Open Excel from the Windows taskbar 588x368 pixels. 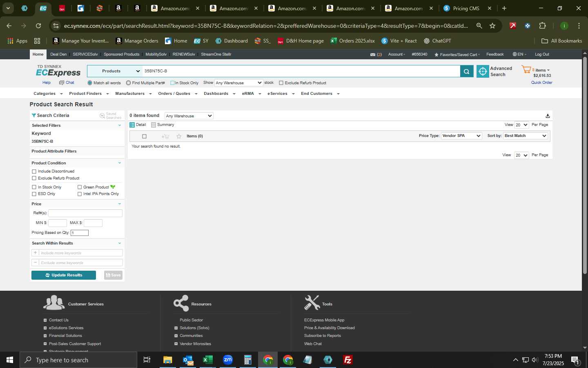pyautogui.click(x=208, y=360)
